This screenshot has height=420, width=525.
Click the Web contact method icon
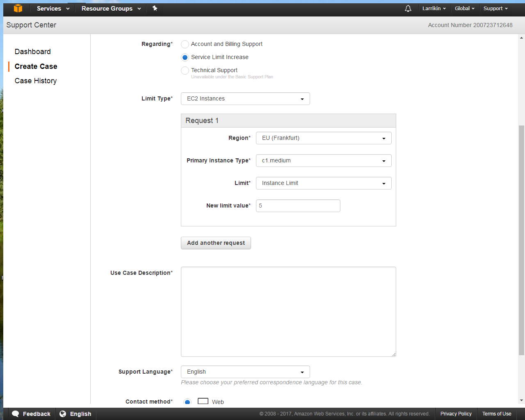pyautogui.click(x=203, y=401)
